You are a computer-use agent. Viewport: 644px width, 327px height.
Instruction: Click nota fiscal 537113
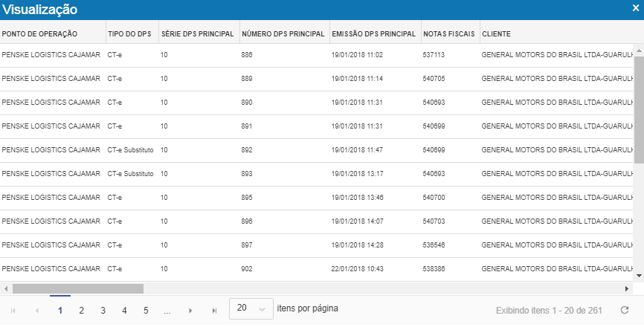(434, 54)
